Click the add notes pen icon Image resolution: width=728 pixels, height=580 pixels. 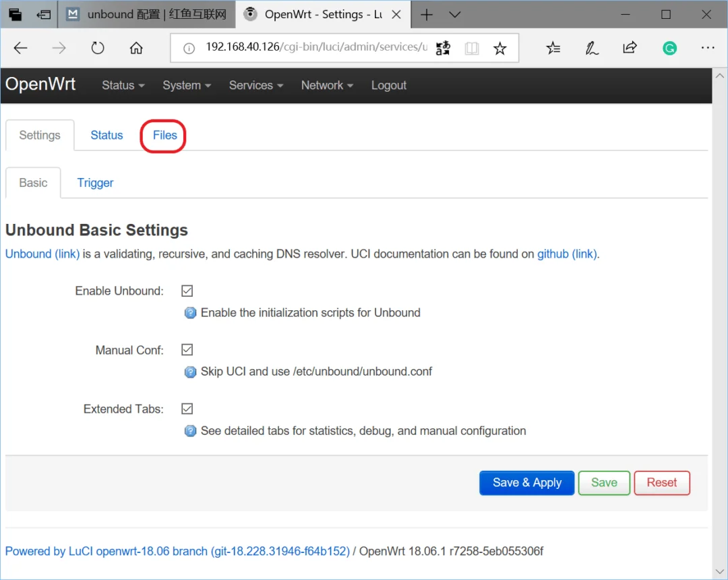click(x=592, y=48)
